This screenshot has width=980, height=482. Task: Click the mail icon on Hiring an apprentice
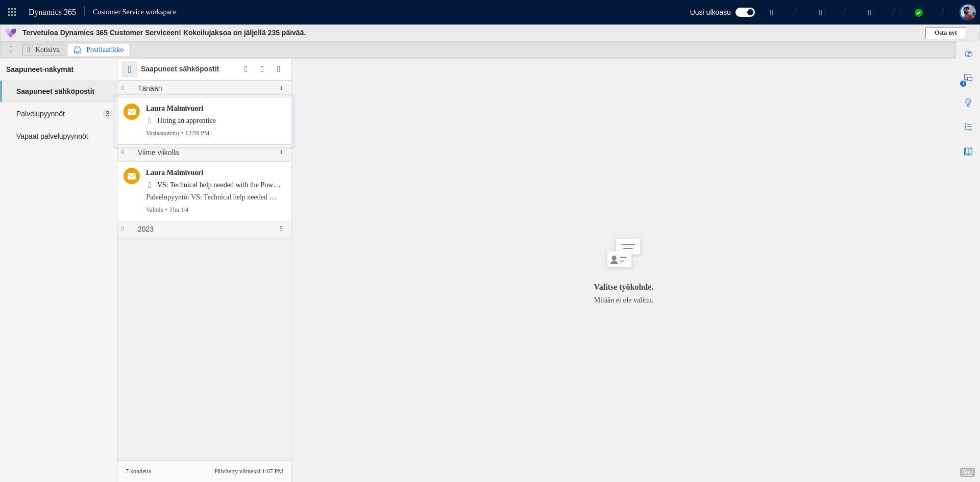point(132,112)
